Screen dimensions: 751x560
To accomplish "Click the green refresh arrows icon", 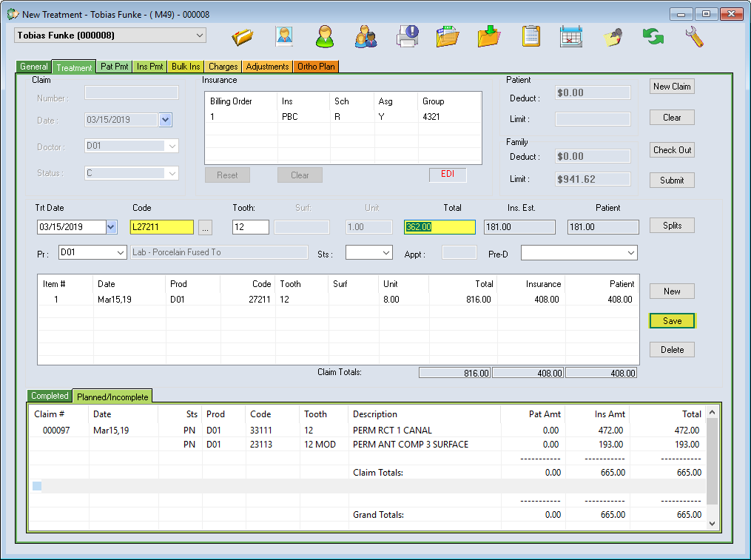I will pos(653,36).
